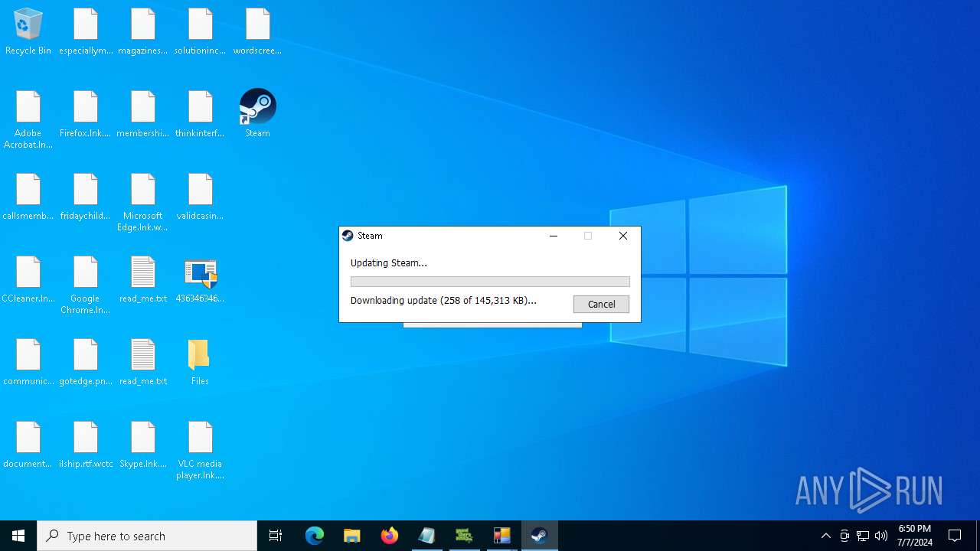980x551 pixels.
Task: Click the 'Downloading update (258 of 145,313 KB)' text
Action: tap(443, 300)
